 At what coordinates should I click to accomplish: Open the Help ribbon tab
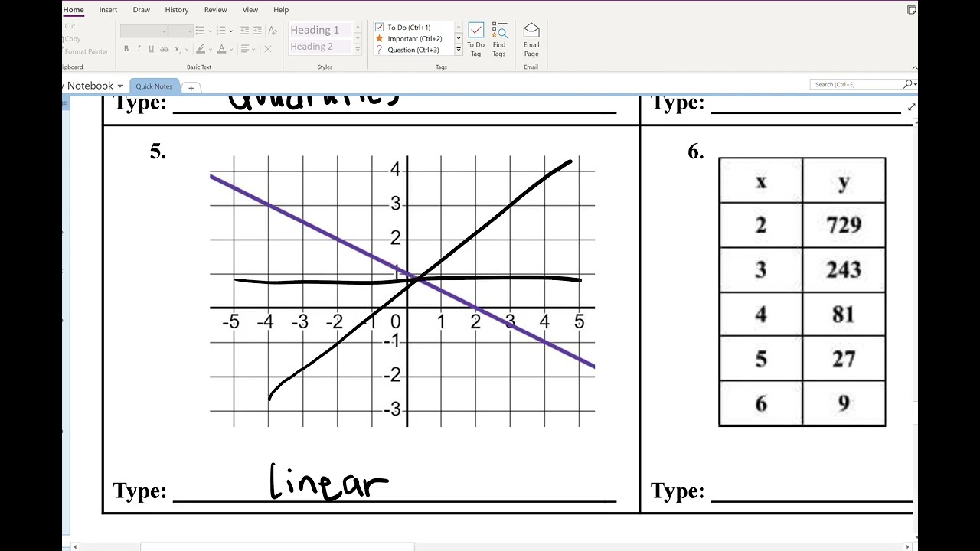(281, 10)
